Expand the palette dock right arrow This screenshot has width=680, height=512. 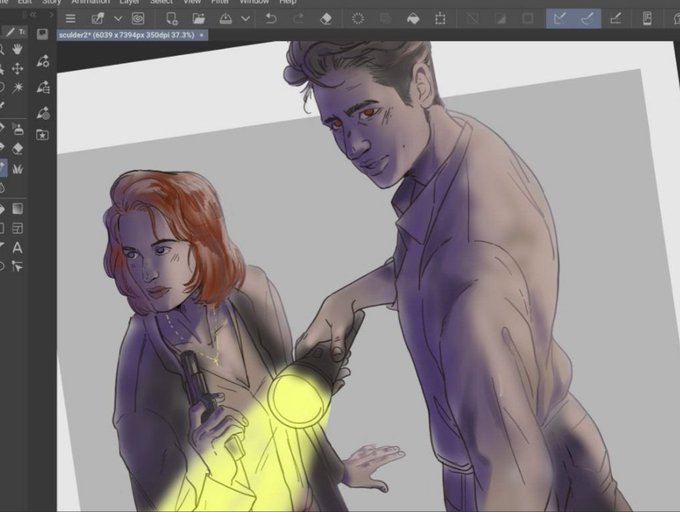[x=52, y=15]
